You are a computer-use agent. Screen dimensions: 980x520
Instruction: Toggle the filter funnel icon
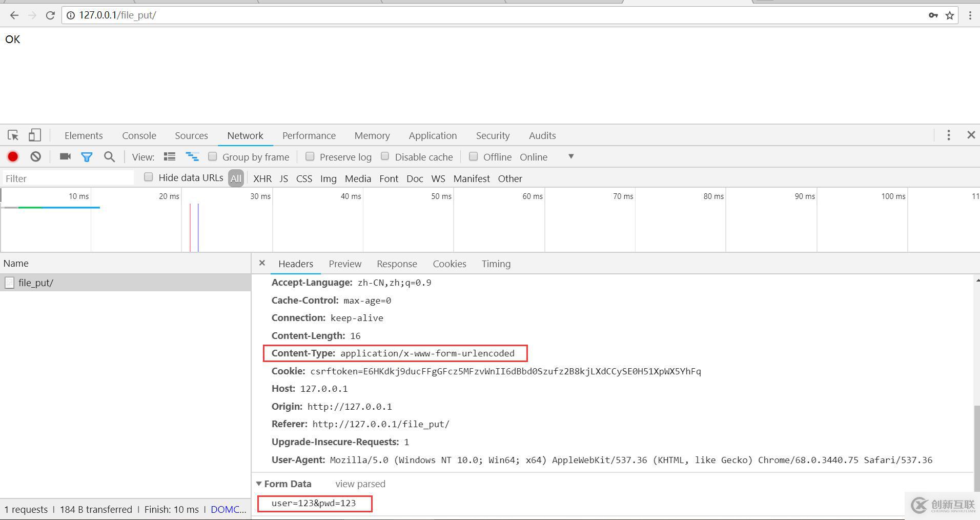[87, 157]
